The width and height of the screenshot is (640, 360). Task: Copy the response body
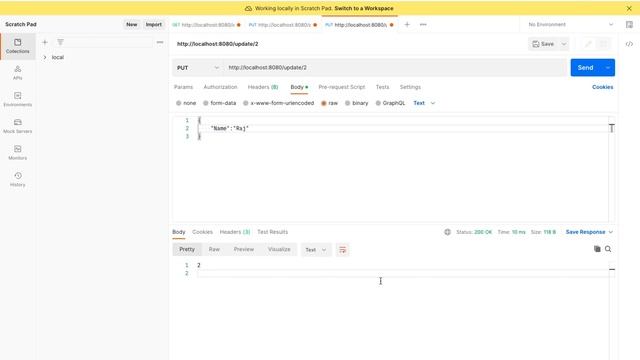pyautogui.click(x=597, y=249)
